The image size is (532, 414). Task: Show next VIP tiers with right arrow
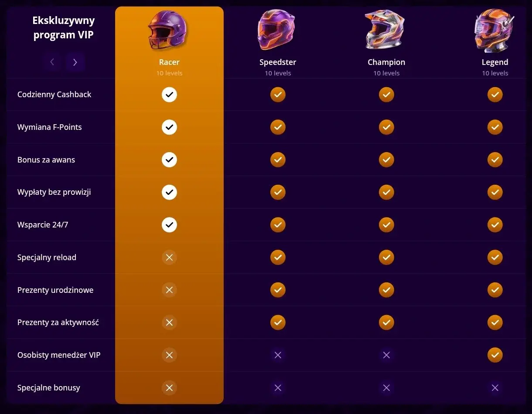coord(75,62)
